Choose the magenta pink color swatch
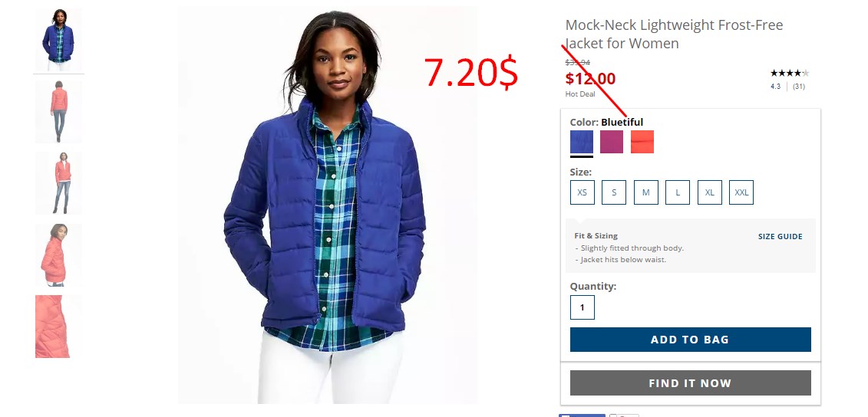This screenshot has height=417, width=868. click(612, 142)
